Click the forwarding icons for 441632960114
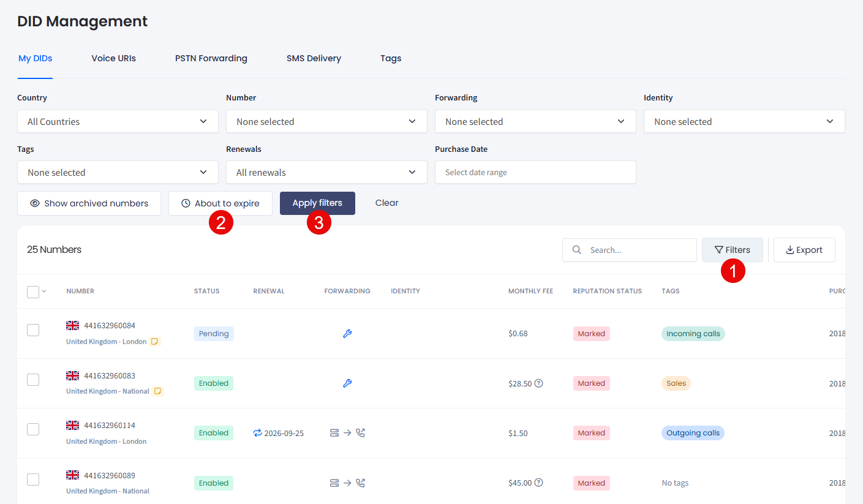The image size is (863, 504). 347,433
